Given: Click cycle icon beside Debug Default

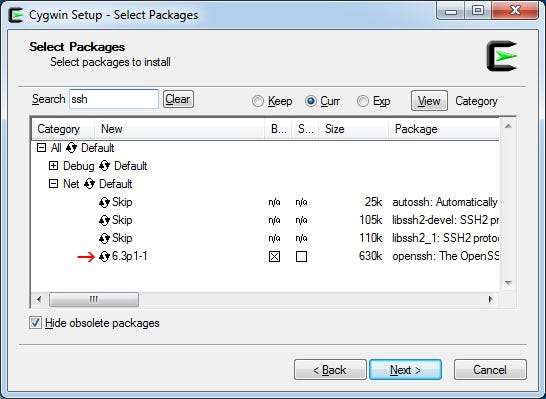Looking at the screenshot, I should click(x=104, y=166).
